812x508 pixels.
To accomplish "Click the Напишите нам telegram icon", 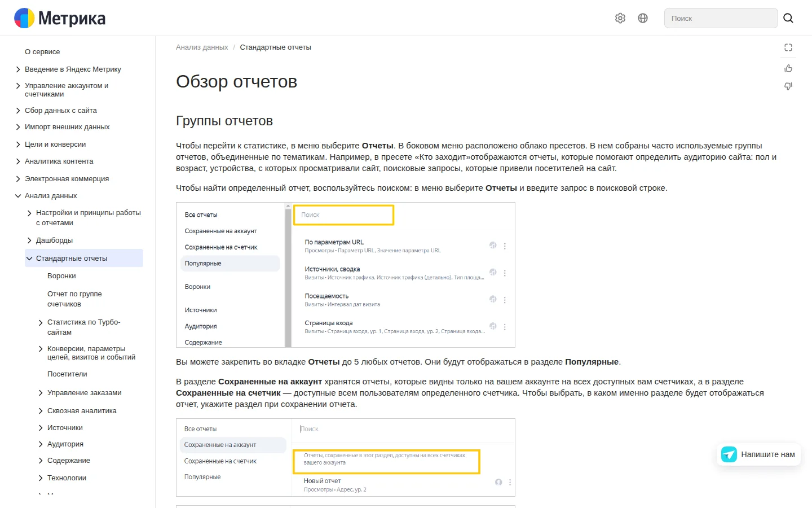I will click(x=729, y=454).
